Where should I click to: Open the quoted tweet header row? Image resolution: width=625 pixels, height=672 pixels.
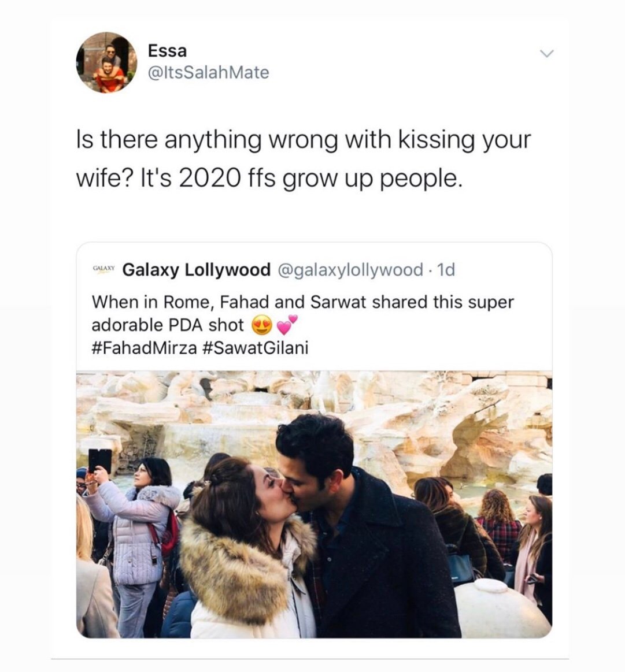click(x=273, y=270)
